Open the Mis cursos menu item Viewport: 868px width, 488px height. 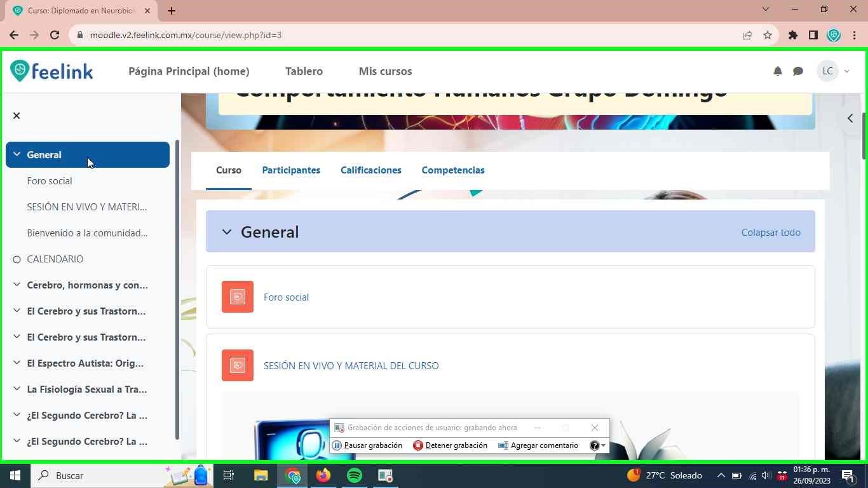[x=385, y=71]
